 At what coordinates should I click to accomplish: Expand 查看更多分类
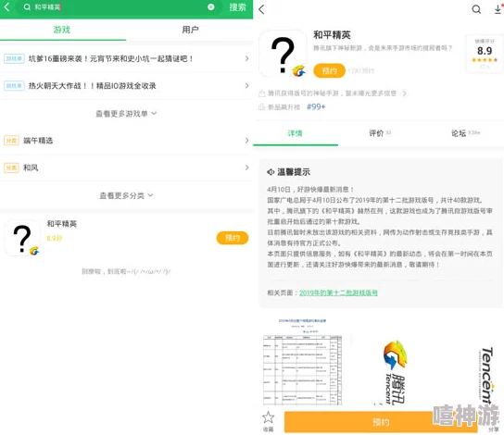(126, 195)
